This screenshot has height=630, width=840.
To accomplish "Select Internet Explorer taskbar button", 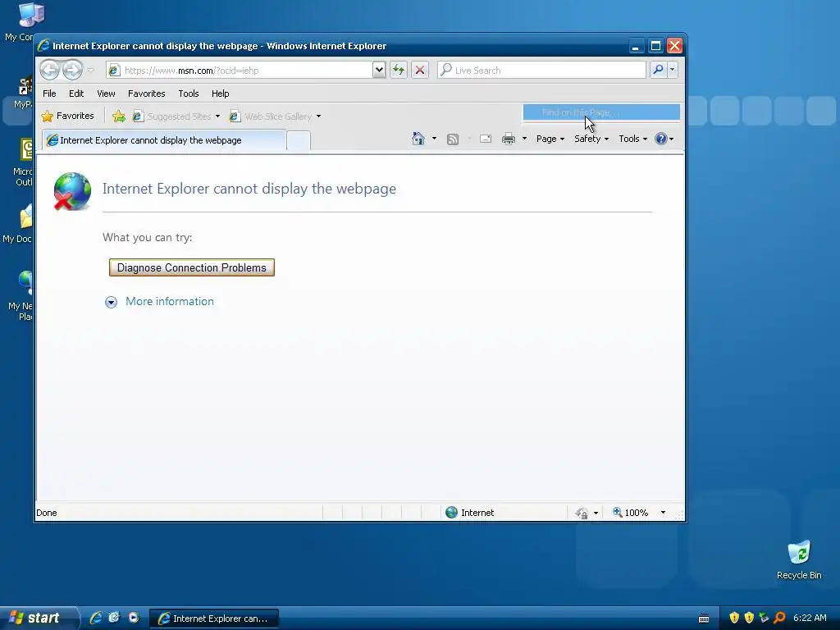I will (x=214, y=619).
